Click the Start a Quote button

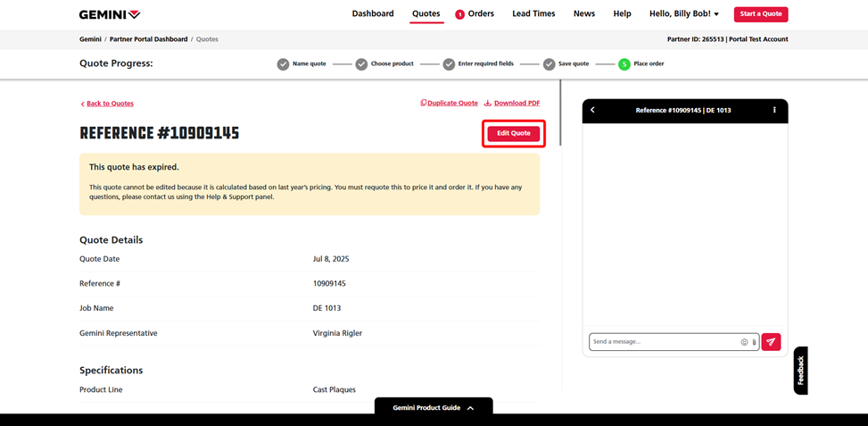[761, 14]
